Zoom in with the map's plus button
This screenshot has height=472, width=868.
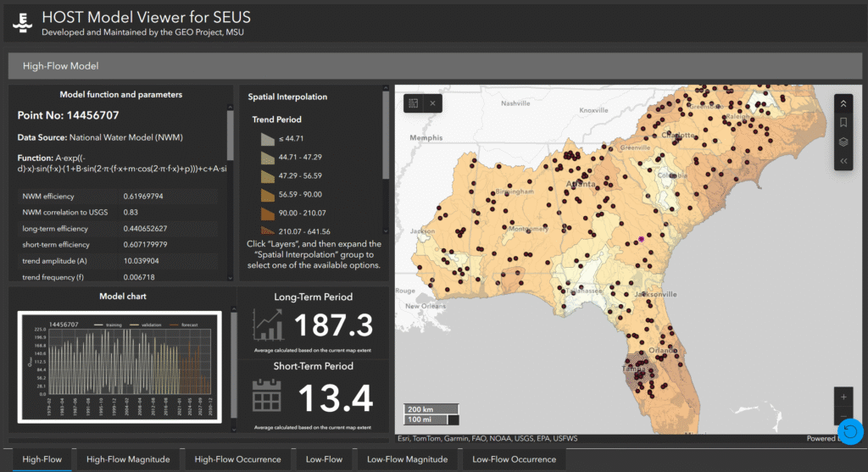click(843, 397)
